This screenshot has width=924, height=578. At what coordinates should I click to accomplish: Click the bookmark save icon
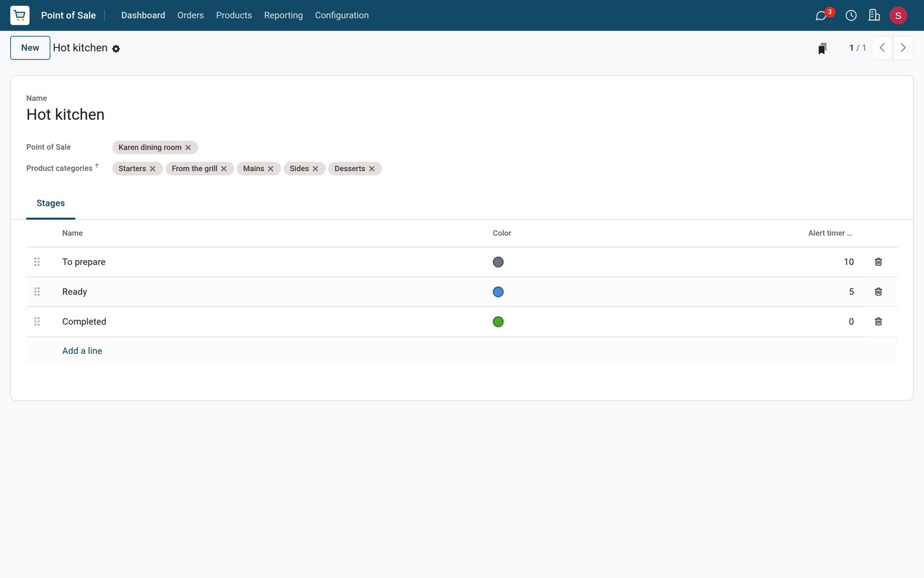[822, 49]
